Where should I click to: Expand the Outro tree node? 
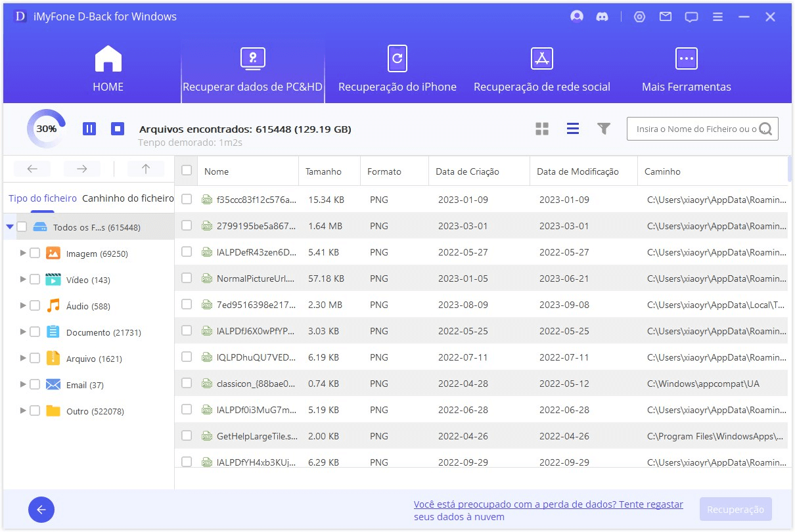[23, 410]
